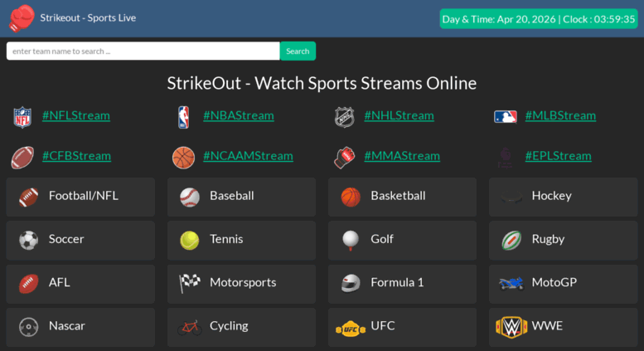Click the football icon in Football/NFL tile
Viewport: 644px width, 351px height.
tap(29, 197)
